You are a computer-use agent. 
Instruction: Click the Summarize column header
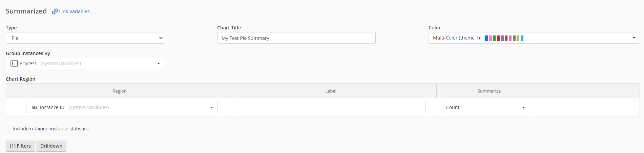click(489, 91)
